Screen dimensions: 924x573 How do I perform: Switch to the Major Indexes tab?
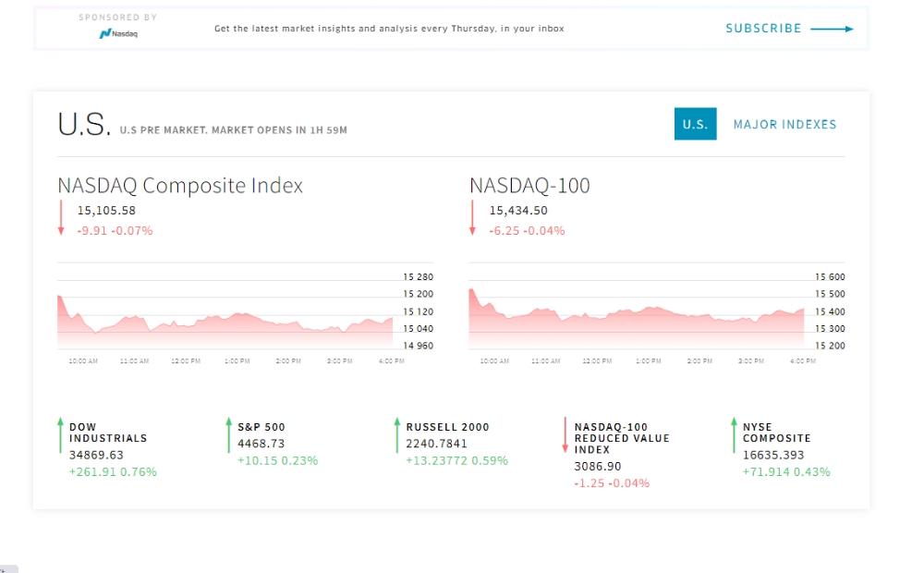(784, 125)
